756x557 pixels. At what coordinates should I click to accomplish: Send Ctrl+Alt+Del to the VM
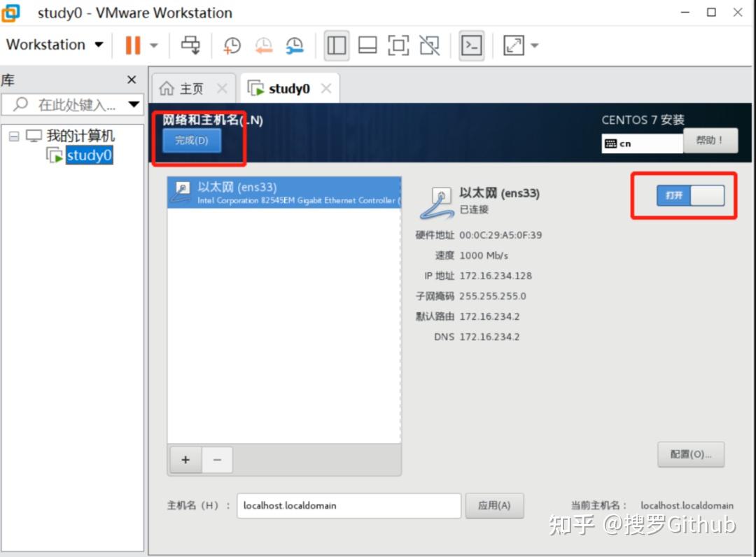tap(190, 45)
